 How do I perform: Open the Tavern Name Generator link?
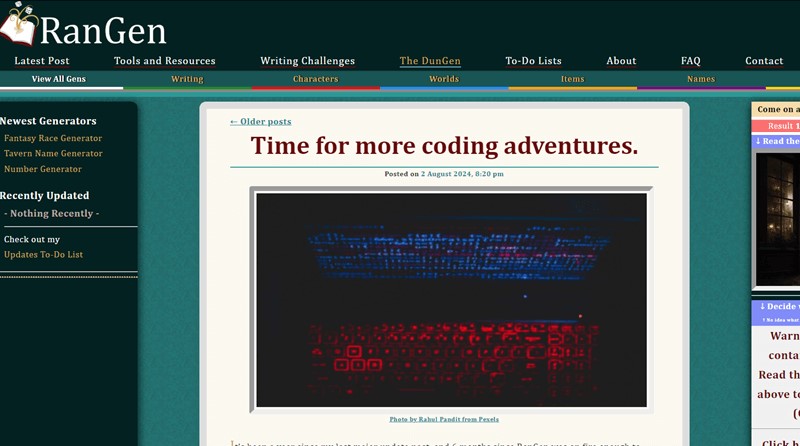click(x=53, y=154)
